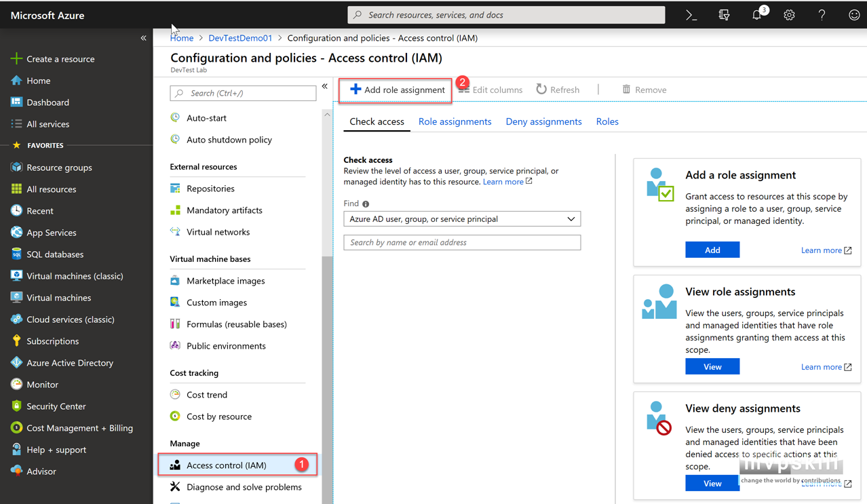The width and height of the screenshot is (867, 504).
Task: Click the Resource groups cube icon
Action: coord(16,168)
